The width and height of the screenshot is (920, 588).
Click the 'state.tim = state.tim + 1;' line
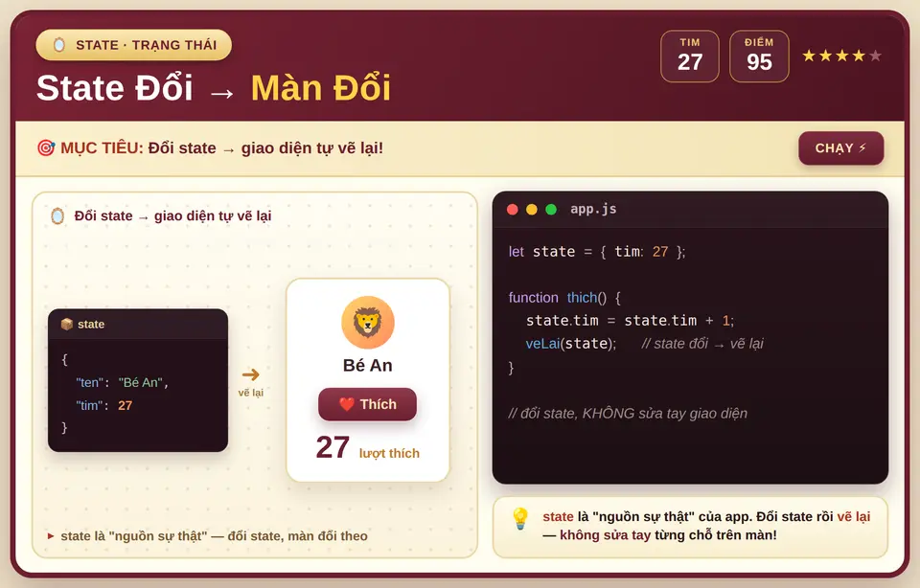pyautogui.click(x=631, y=320)
